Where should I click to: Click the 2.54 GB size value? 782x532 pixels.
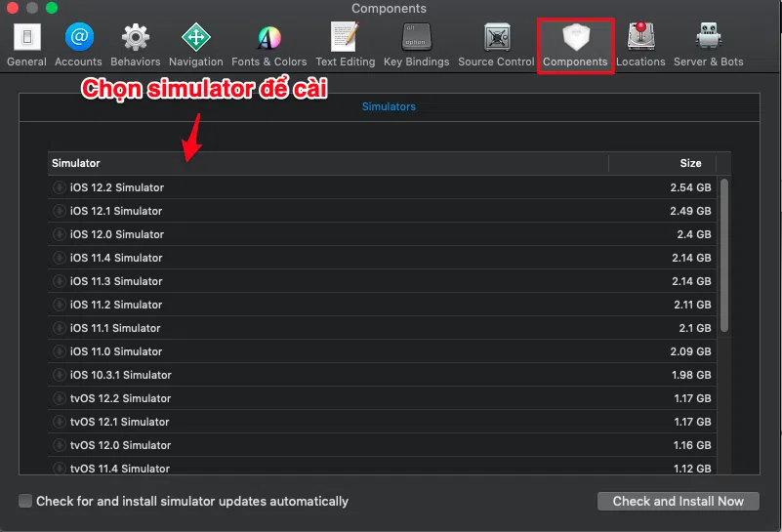pyautogui.click(x=690, y=187)
